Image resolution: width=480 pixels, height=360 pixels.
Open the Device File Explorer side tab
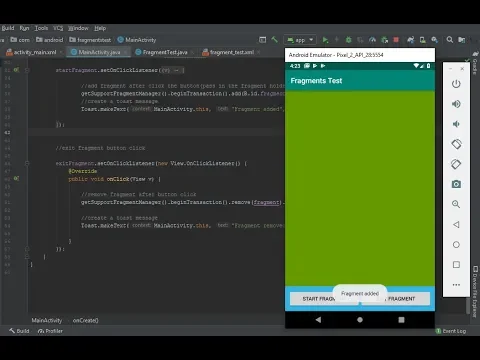point(475,291)
